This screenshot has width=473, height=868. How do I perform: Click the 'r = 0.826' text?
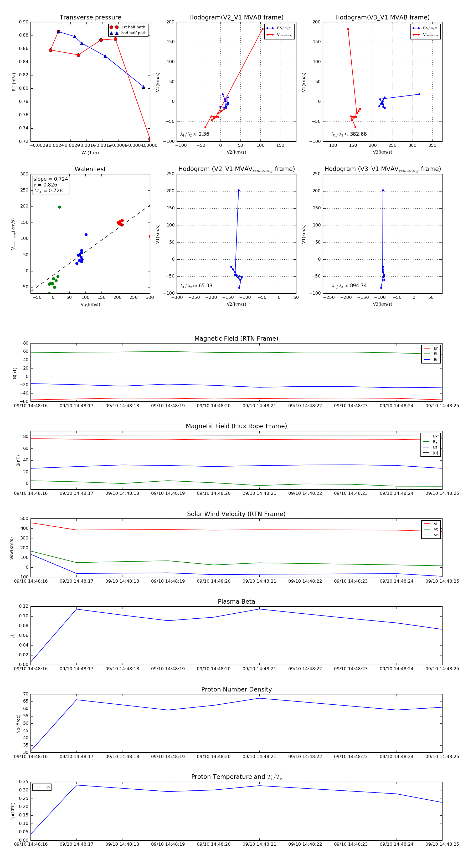tap(45, 185)
